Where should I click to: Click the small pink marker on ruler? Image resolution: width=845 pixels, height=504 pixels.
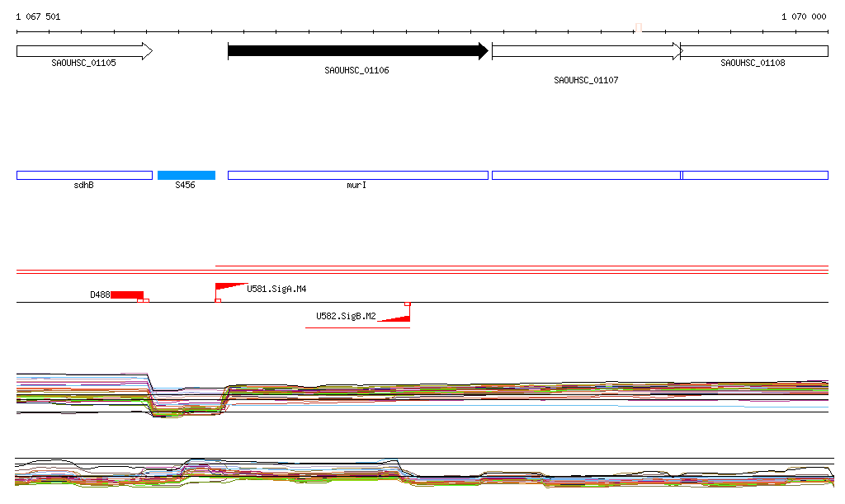pos(638,27)
